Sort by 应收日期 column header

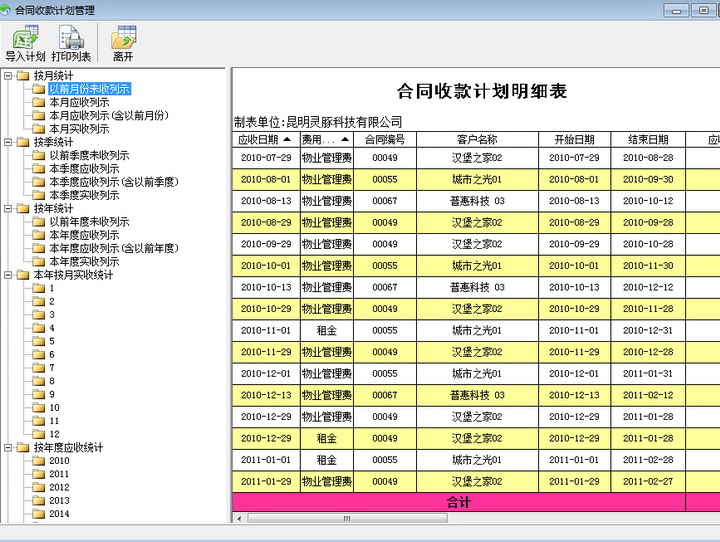(265, 140)
